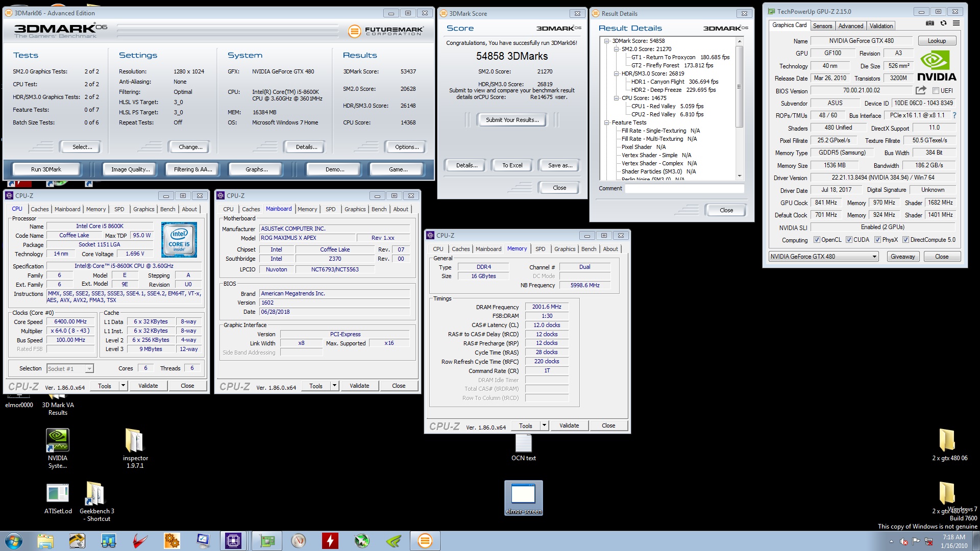Click the NVIDIA logo in GPU-Z
The height and width of the screenshot is (551, 980).
click(x=937, y=66)
